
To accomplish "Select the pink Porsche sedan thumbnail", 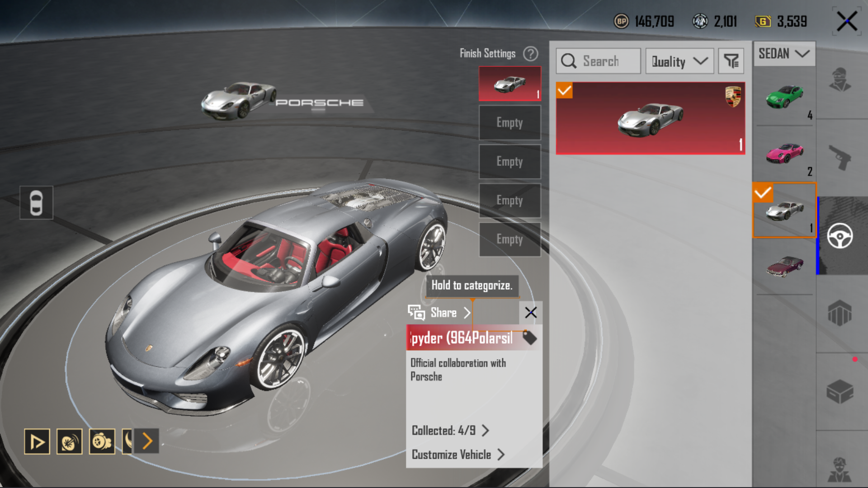I will (784, 154).
